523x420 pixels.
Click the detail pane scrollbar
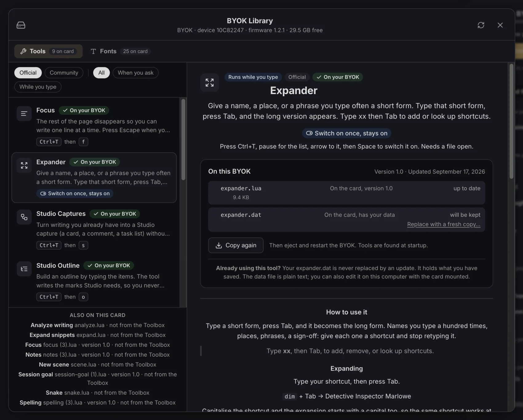511,121
